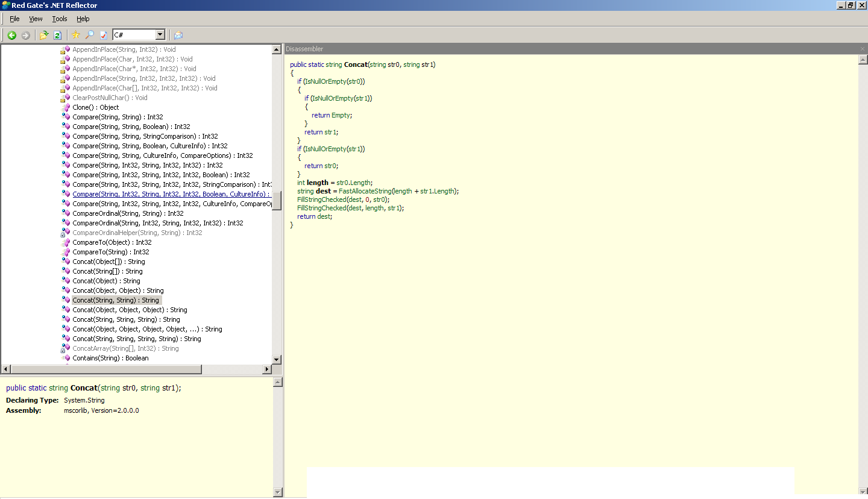Open the C# language dropdown
The width and height of the screenshot is (868, 499).
click(160, 35)
